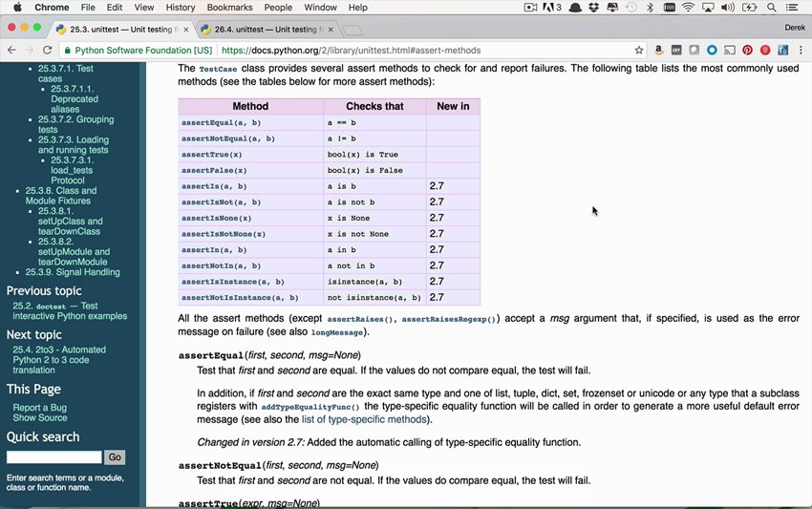Viewport: 812px width, 509px height.
Task: Click the address bar URL field
Action: 352,51
